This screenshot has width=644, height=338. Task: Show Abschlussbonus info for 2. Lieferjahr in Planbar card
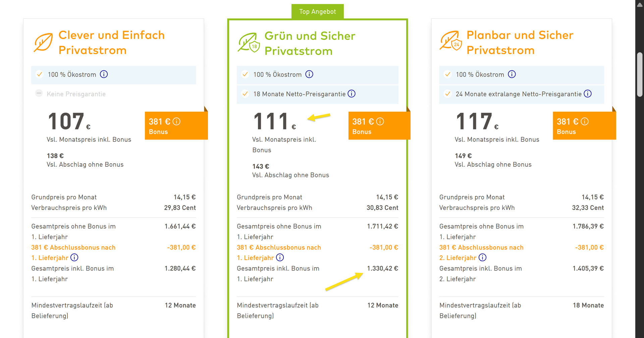point(483,258)
